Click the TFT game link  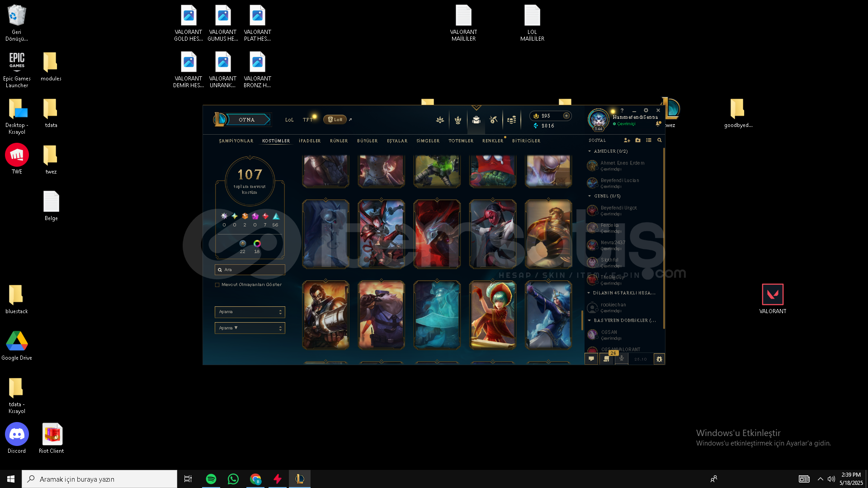coord(307,120)
